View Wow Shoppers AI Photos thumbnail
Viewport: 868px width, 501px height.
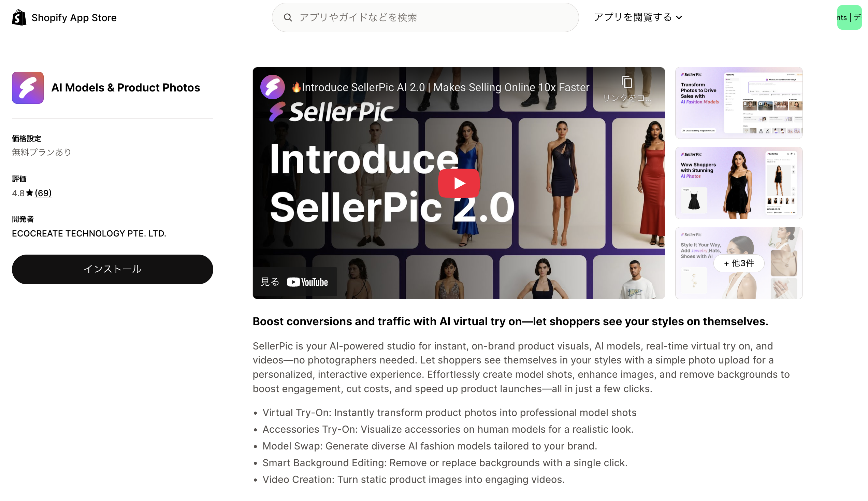[x=739, y=183]
